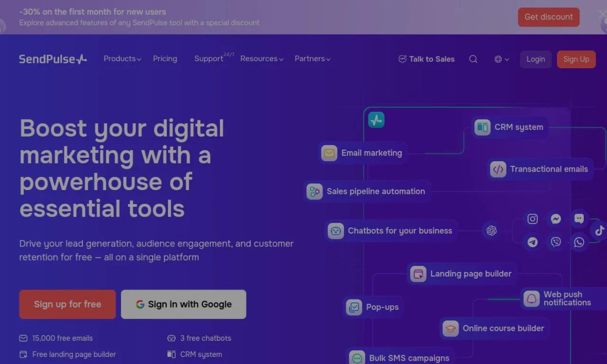The height and width of the screenshot is (364, 607).
Task: Click the Web push notifications label
Action: pyautogui.click(x=567, y=299)
